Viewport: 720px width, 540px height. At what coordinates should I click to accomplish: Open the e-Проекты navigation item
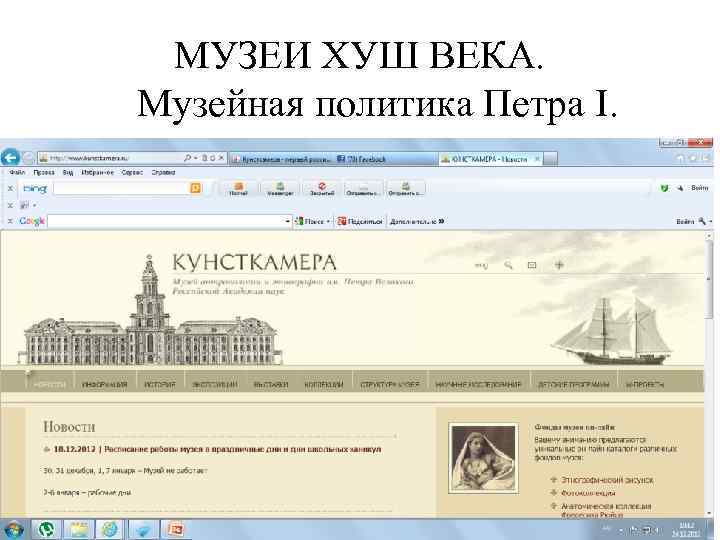point(645,384)
